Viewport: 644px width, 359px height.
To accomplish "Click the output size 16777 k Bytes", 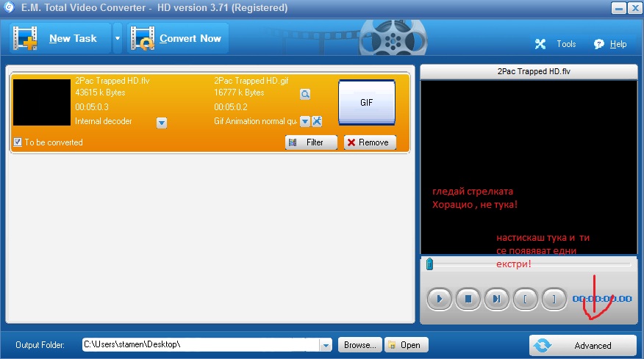I will coord(239,93).
